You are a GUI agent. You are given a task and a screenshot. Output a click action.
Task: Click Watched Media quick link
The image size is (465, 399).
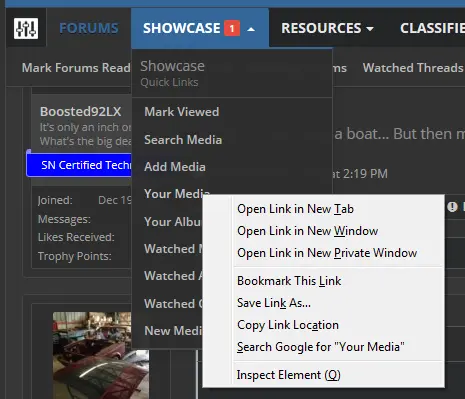pos(173,249)
